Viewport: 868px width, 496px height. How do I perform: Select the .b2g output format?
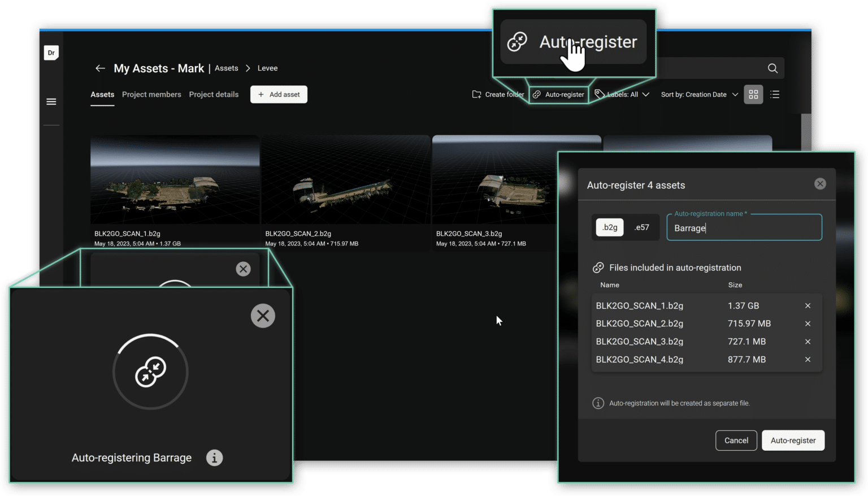tap(609, 227)
